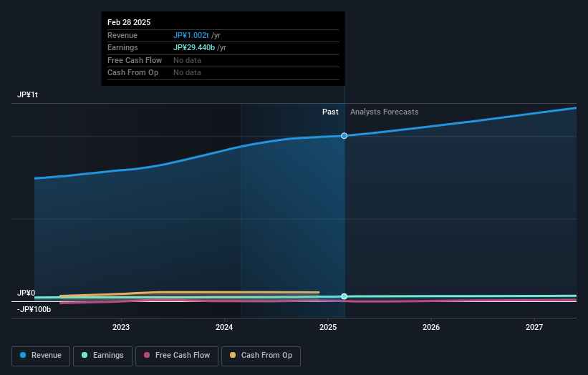
Task: Select the revenue data point at Feb 2025
Action: [344, 135]
